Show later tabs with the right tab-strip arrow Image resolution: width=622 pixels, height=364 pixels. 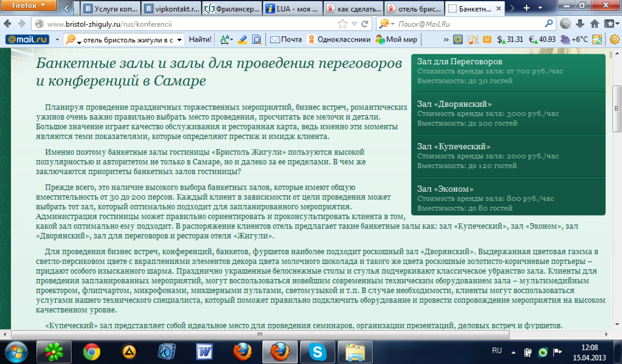tap(512, 8)
